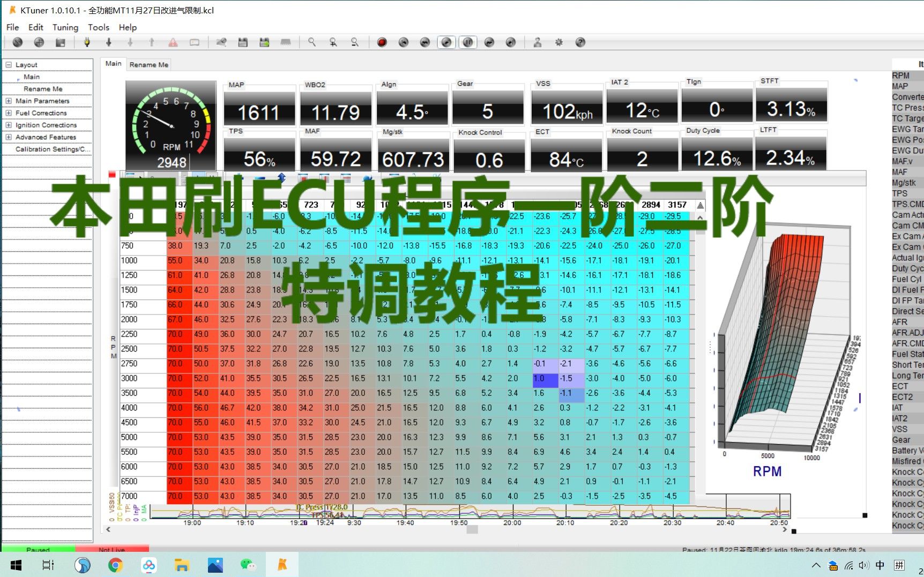Expand the Ignition Corrections node
Screen dimensions: 924x577
pyautogui.click(x=9, y=125)
